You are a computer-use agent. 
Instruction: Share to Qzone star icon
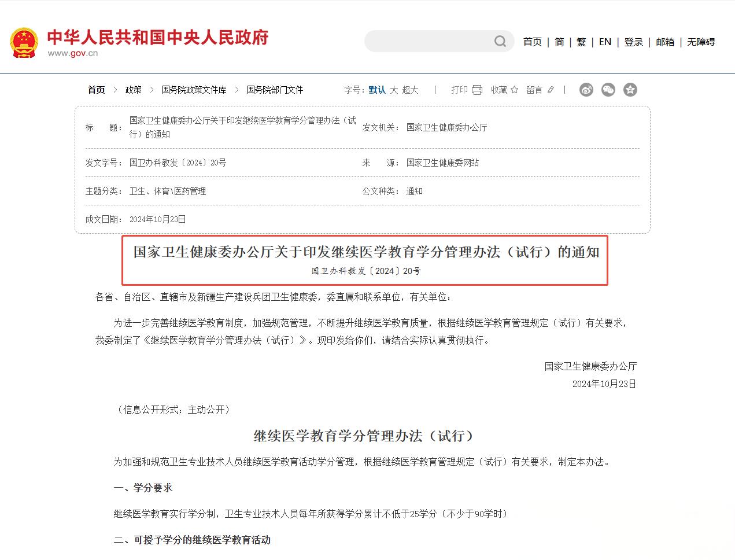[630, 90]
